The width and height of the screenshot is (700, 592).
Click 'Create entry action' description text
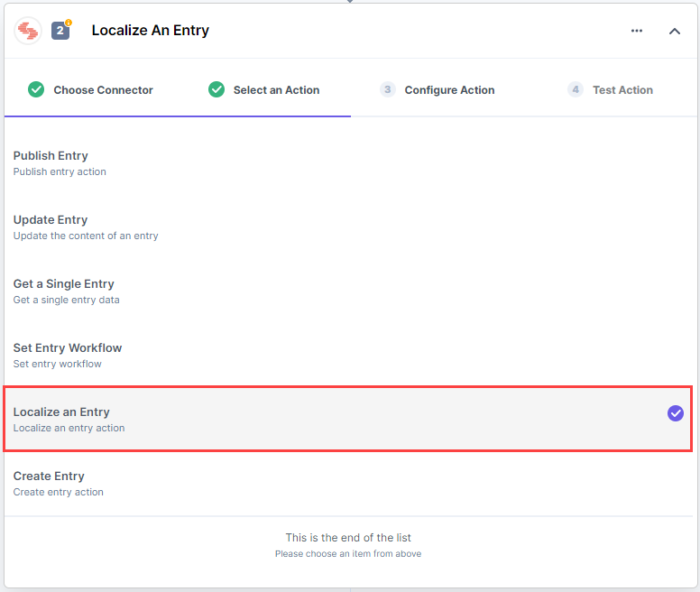(59, 492)
